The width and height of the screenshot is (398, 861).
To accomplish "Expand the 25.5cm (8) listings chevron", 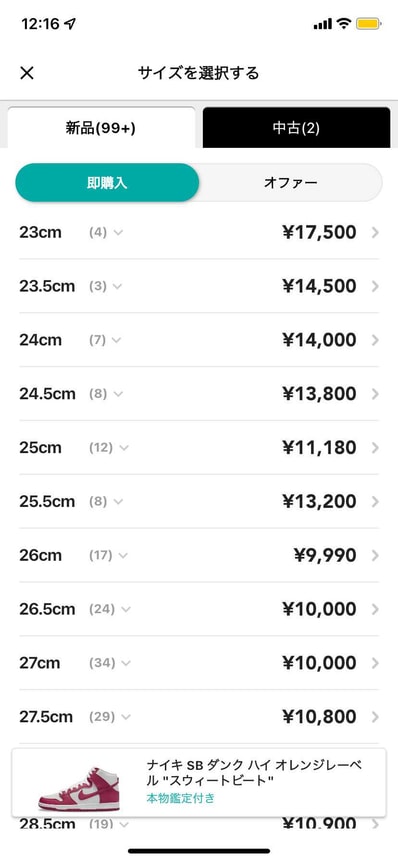I will (x=118, y=502).
